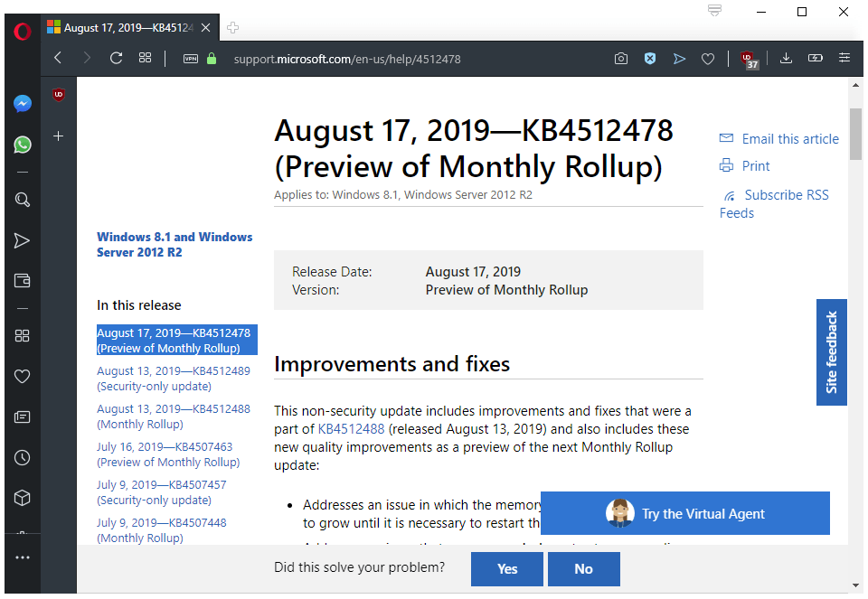Open a new tab with plus button
Viewport: 868px width, 599px height.
tap(232, 28)
